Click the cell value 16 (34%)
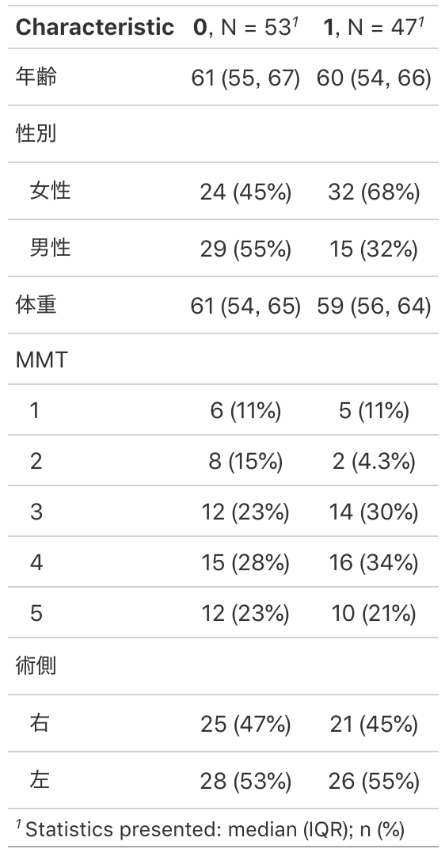 pyautogui.click(x=375, y=562)
